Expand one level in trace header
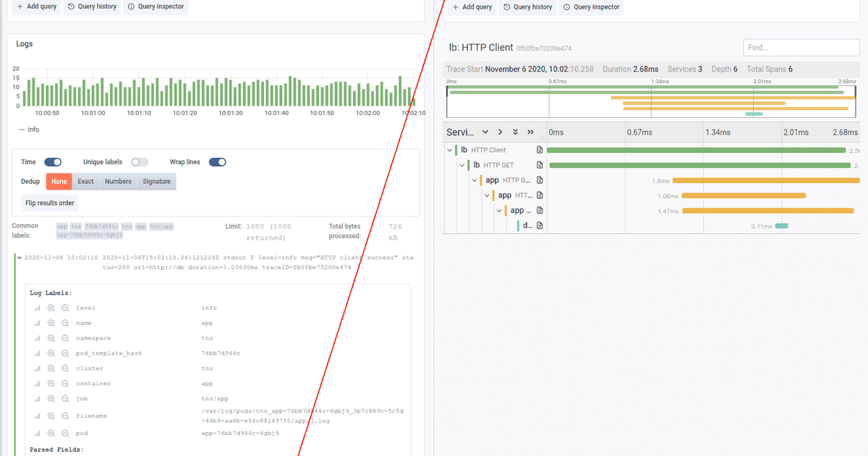The width and height of the screenshot is (868, 456). [x=485, y=132]
